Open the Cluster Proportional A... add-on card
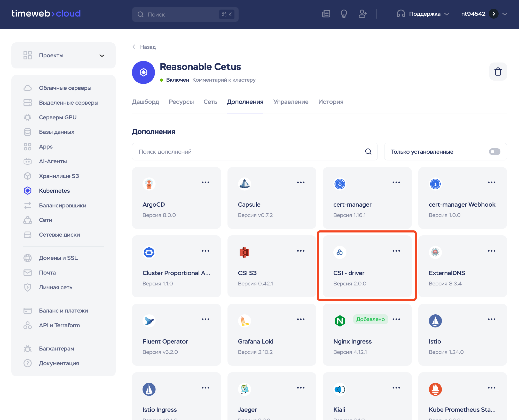This screenshot has height=420, width=519. tap(176, 266)
